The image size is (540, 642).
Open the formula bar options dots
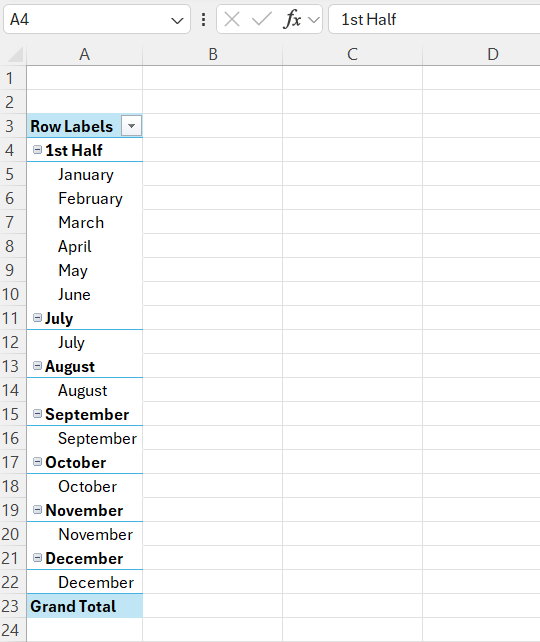pyautogui.click(x=203, y=19)
